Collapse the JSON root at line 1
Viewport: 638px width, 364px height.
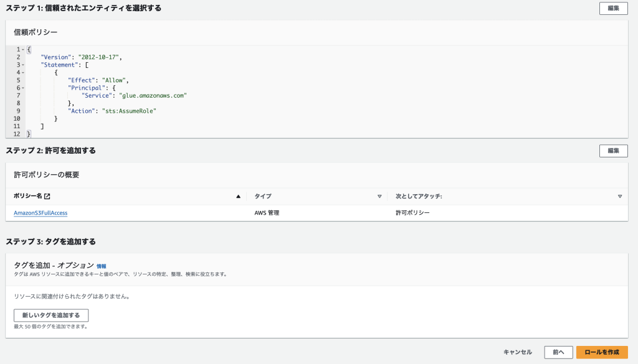23,49
